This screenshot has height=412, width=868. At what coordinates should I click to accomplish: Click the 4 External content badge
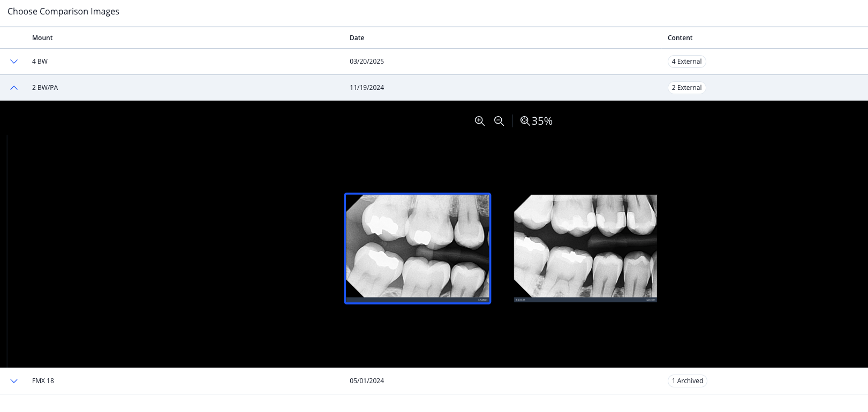(x=687, y=62)
